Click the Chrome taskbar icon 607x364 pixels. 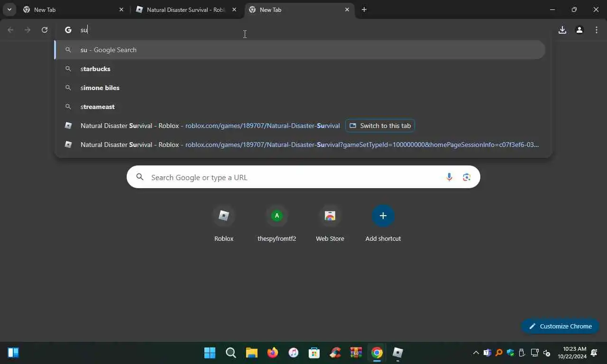(377, 353)
